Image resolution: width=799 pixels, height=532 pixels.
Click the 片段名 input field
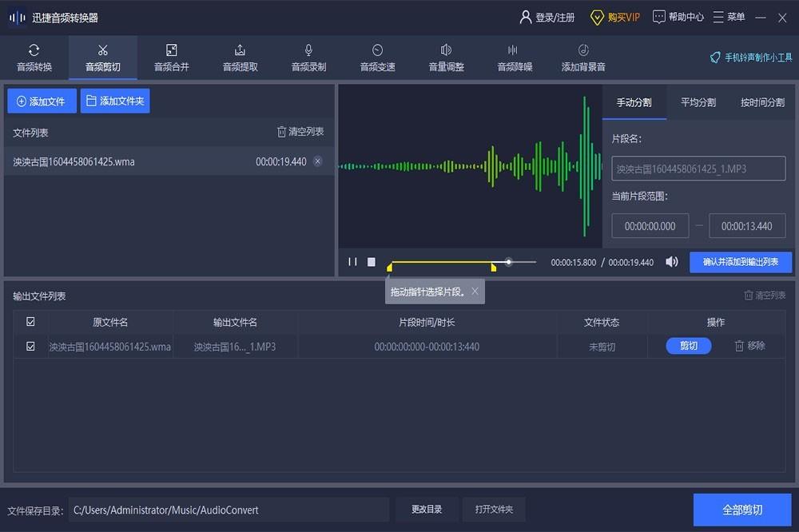(x=698, y=169)
